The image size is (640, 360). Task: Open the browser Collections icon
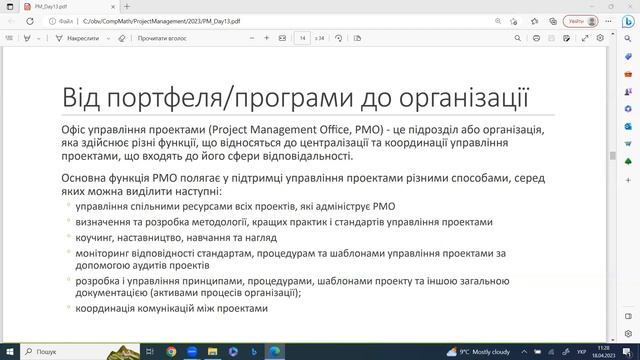pyautogui.click(x=553, y=21)
